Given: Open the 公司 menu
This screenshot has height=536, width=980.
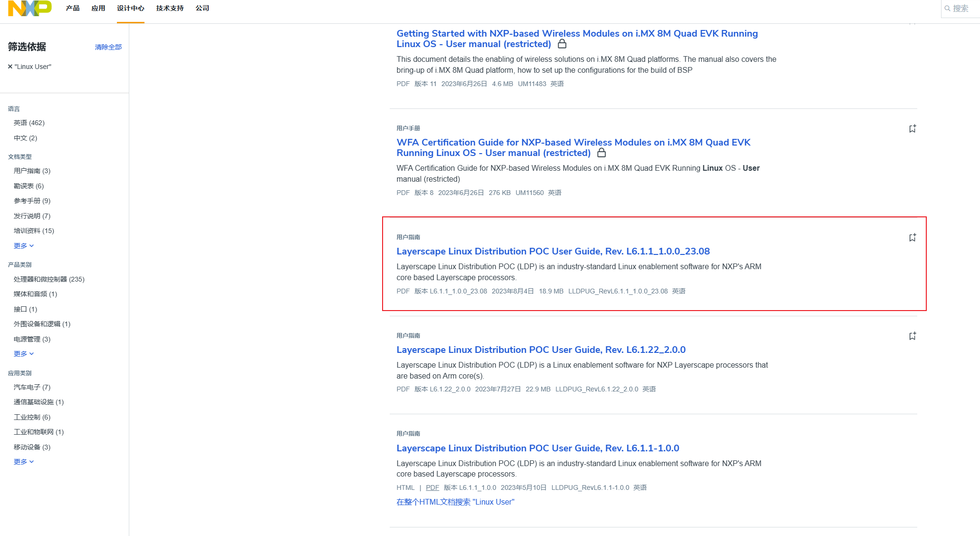Looking at the screenshot, I should (202, 8).
